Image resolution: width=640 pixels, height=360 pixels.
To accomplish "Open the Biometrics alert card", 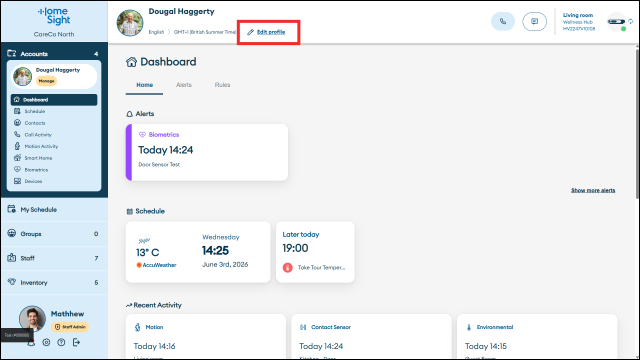I will (207, 152).
